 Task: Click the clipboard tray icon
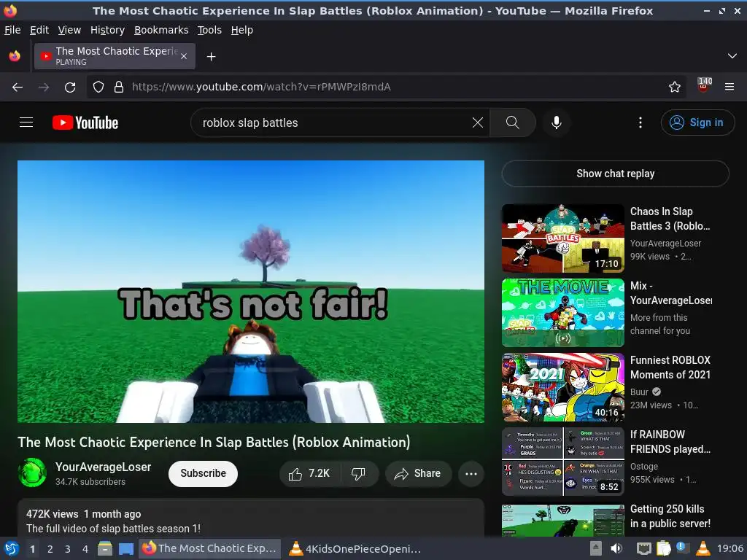(x=664, y=548)
